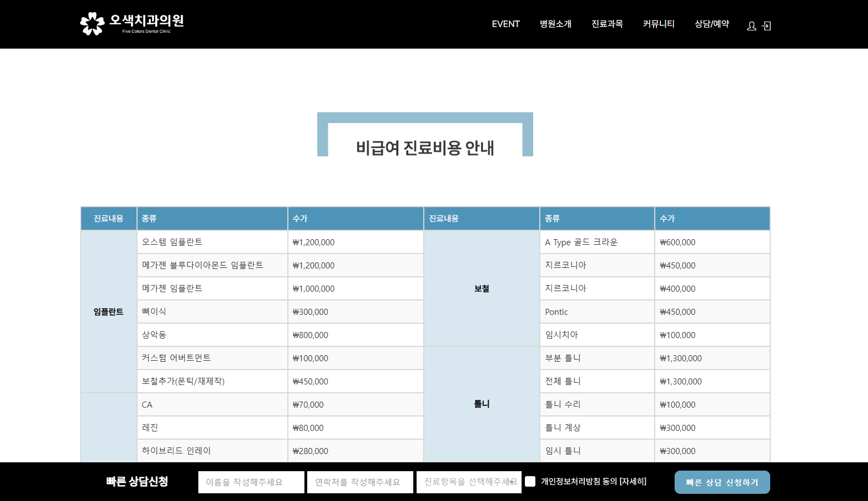This screenshot has height=501, width=868.
Task: Focus the 이름을 작성해주세요 input field
Action: click(x=251, y=482)
